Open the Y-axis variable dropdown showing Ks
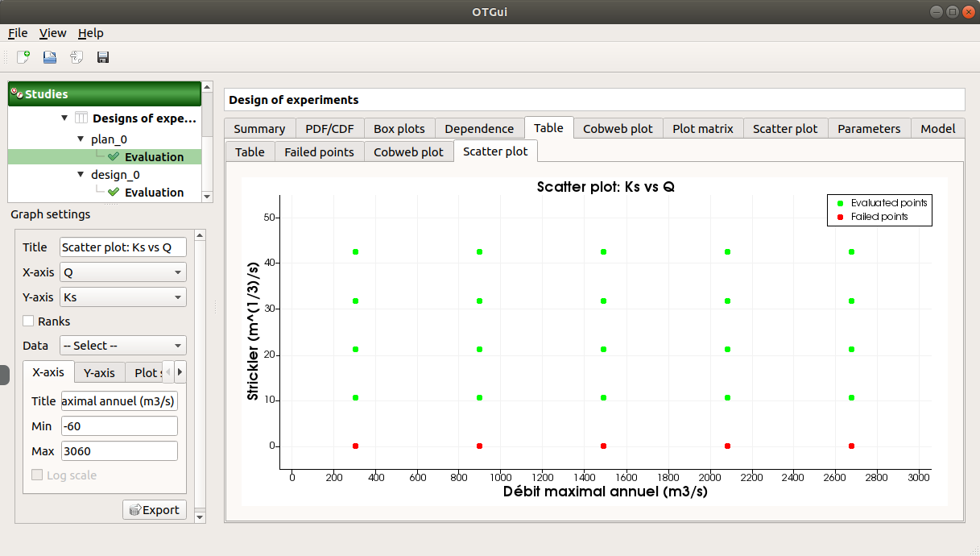Image resolution: width=980 pixels, height=556 pixels. (x=123, y=297)
